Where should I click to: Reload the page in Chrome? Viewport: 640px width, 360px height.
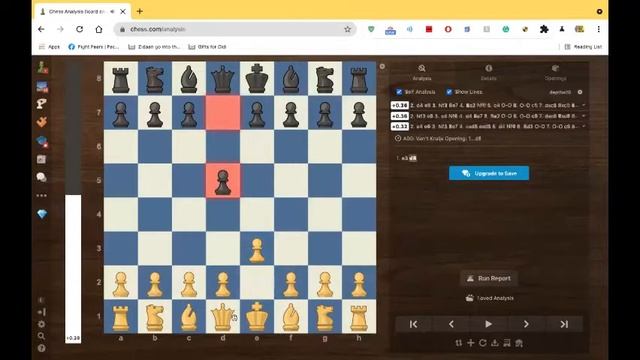pyautogui.click(x=80, y=29)
